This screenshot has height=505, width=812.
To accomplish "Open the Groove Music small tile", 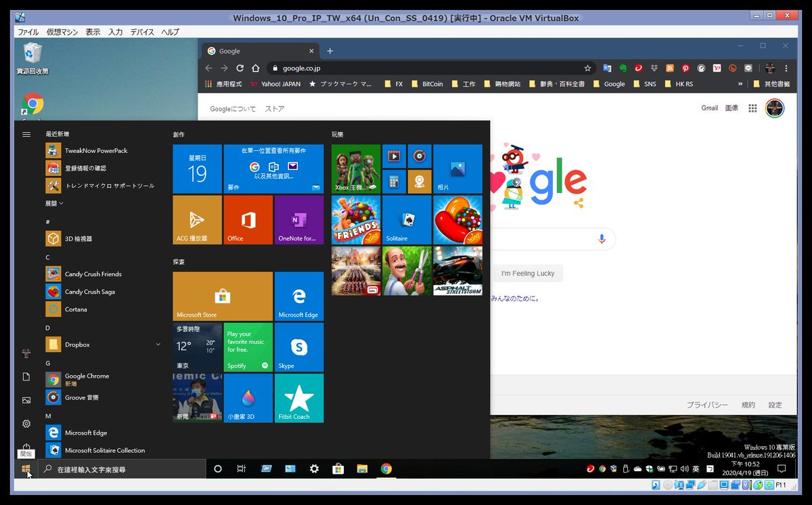I will point(420,156).
